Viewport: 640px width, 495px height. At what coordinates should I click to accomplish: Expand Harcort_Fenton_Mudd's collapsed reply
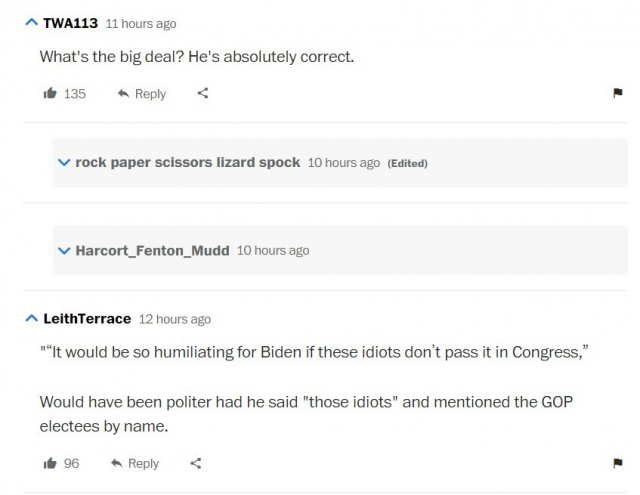65,250
